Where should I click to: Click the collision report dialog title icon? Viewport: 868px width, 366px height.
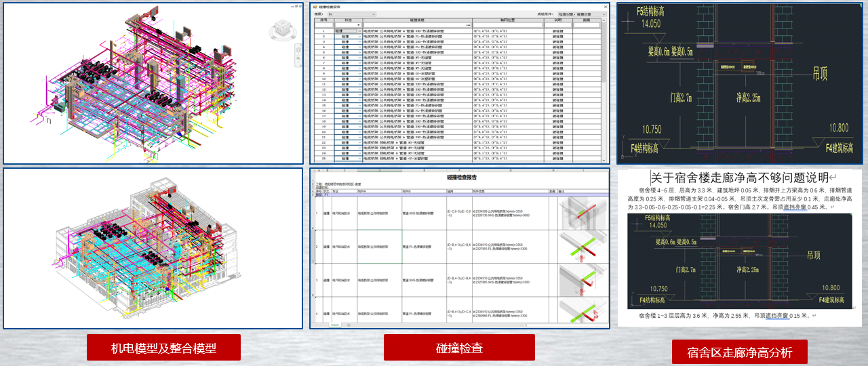[314, 7]
